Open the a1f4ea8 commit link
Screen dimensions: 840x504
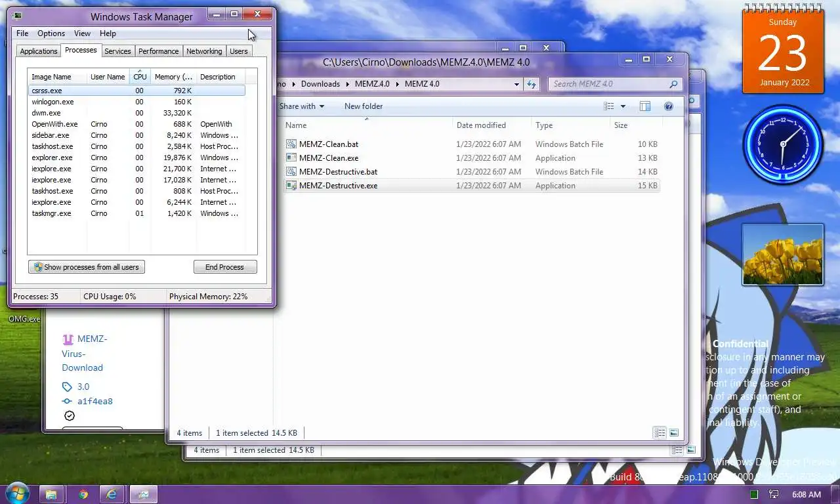pyautogui.click(x=95, y=401)
